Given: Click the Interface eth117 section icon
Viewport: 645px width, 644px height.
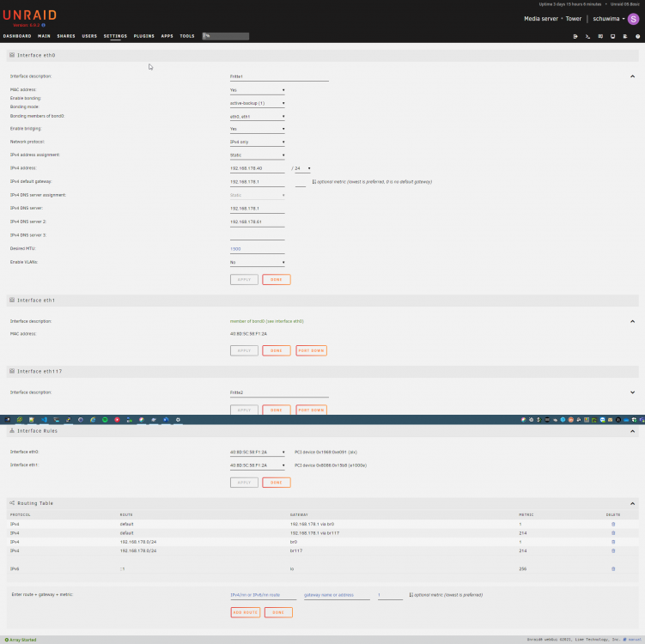Looking at the screenshot, I should coord(12,371).
